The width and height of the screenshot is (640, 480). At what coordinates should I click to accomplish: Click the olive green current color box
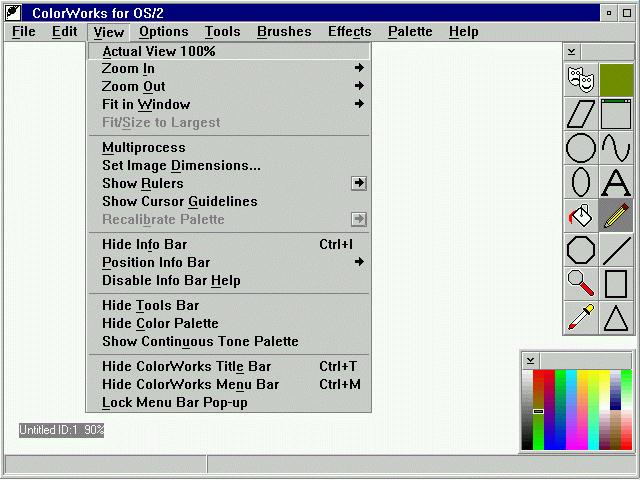616,80
